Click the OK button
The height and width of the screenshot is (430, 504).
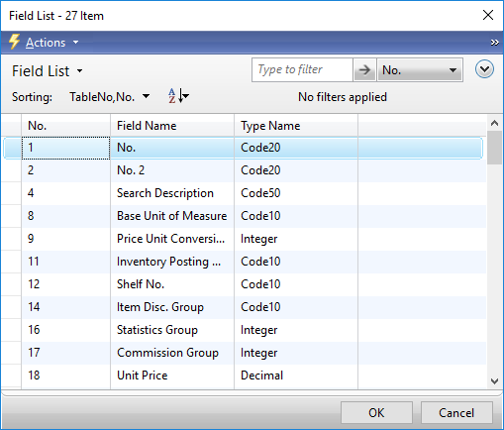coord(376,413)
